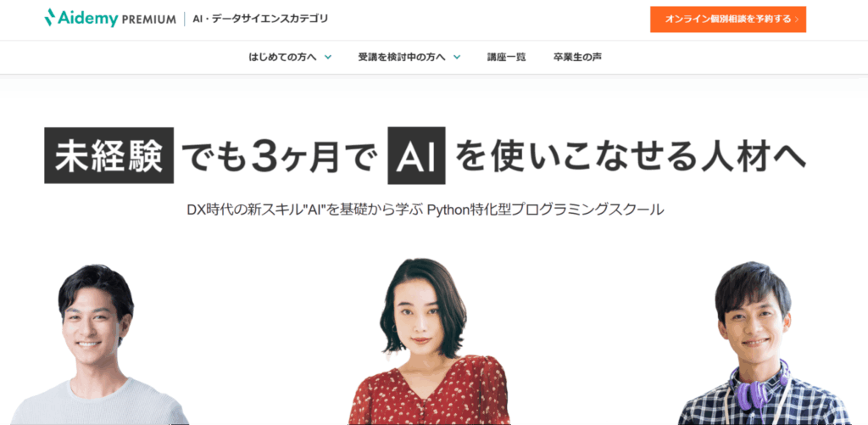This screenshot has width=868, height=425.
Task: Expand the 受講を検討中の方へ menu
Action: point(409,57)
